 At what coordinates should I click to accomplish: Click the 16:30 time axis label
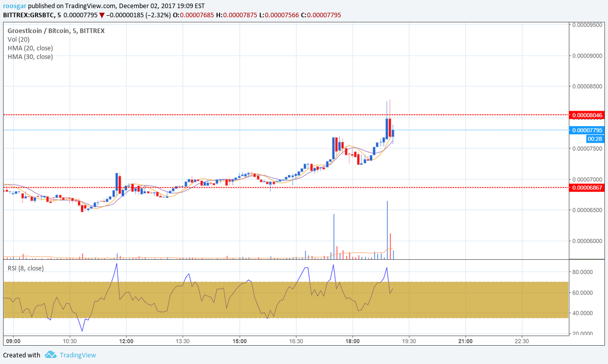tap(296, 341)
